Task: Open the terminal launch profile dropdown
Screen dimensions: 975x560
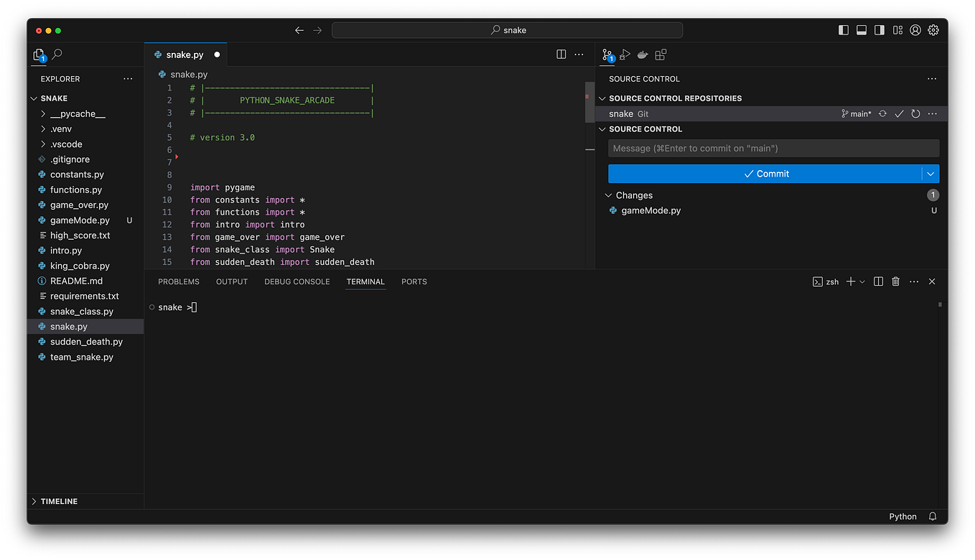Action: click(x=862, y=281)
